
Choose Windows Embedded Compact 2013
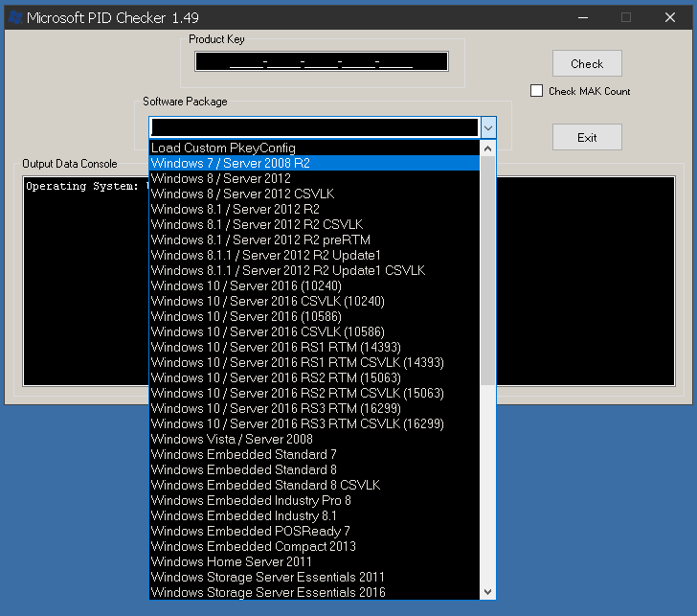click(314, 547)
